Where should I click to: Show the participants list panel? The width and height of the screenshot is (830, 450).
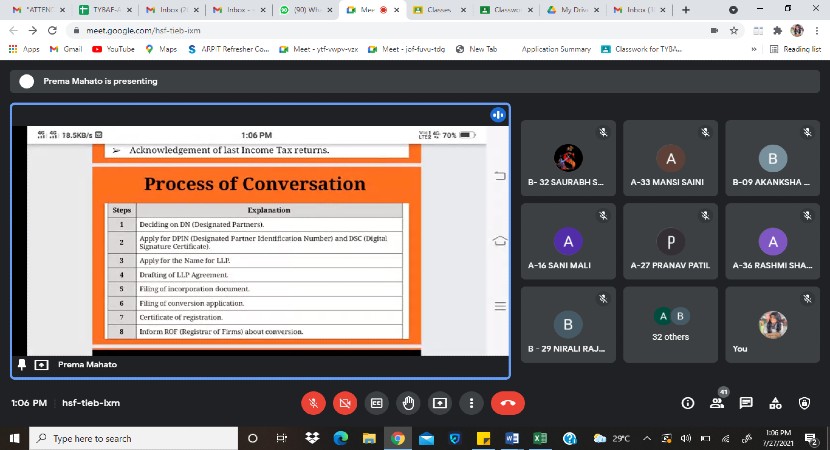click(x=717, y=403)
